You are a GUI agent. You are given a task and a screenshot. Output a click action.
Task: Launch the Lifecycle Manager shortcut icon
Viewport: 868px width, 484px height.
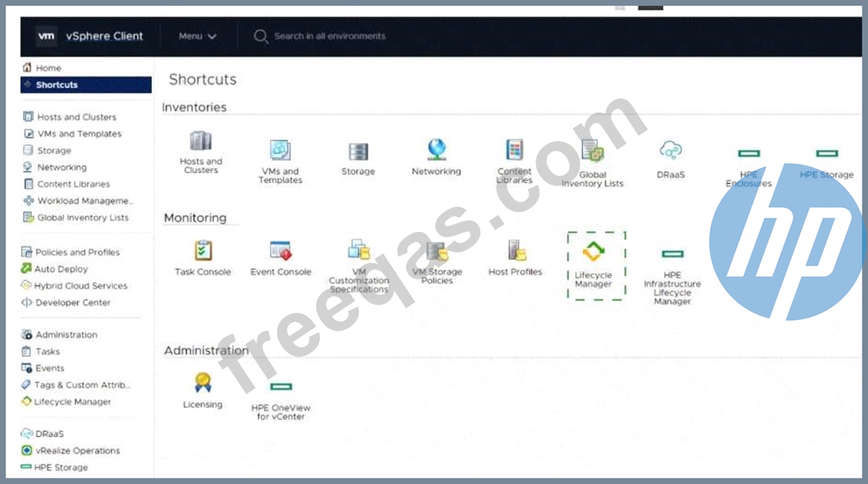pos(594,252)
